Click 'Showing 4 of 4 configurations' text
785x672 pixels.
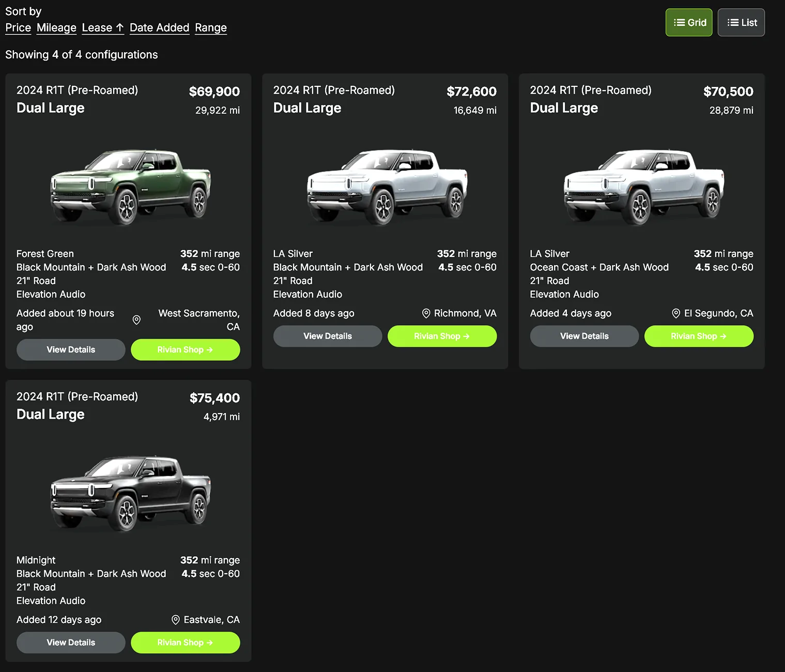click(82, 55)
